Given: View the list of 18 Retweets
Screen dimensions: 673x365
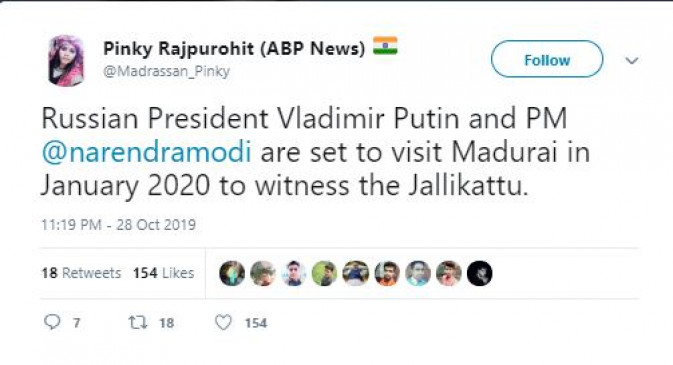Looking at the screenshot, I should (81, 273).
